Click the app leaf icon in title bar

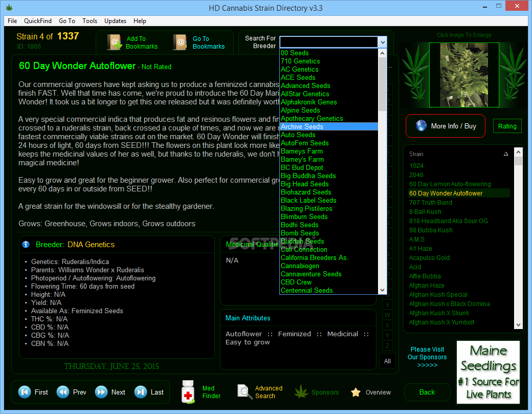tap(9, 7)
